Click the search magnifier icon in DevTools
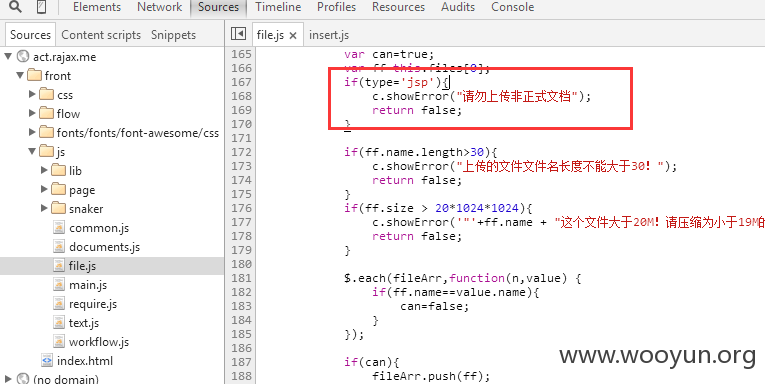This screenshot has height=384, width=765. (x=16, y=6)
